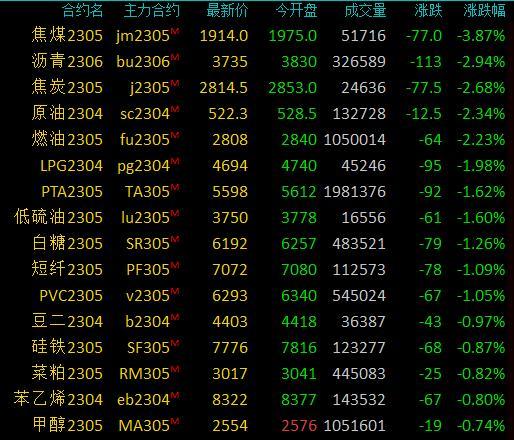514x440 pixels.
Task: Select the 豆二2304 contract name
Action: click(x=67, y=321)
